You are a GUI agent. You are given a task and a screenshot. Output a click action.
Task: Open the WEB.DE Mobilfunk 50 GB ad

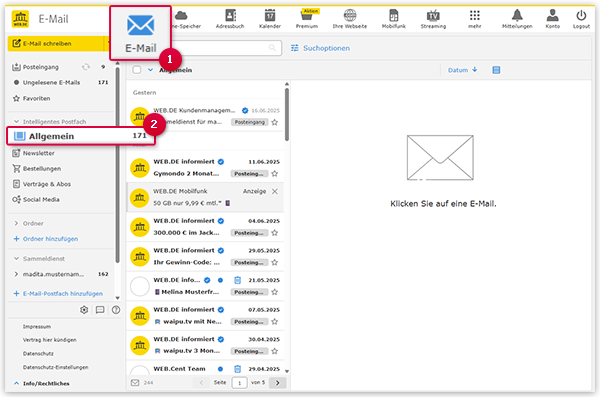pos(205,197)
